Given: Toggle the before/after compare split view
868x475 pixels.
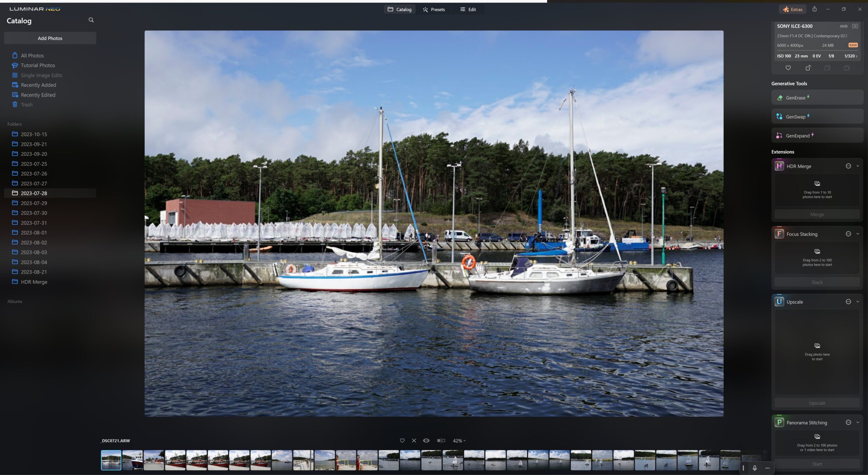Looking at the screenshot, I should coord(441,441).
